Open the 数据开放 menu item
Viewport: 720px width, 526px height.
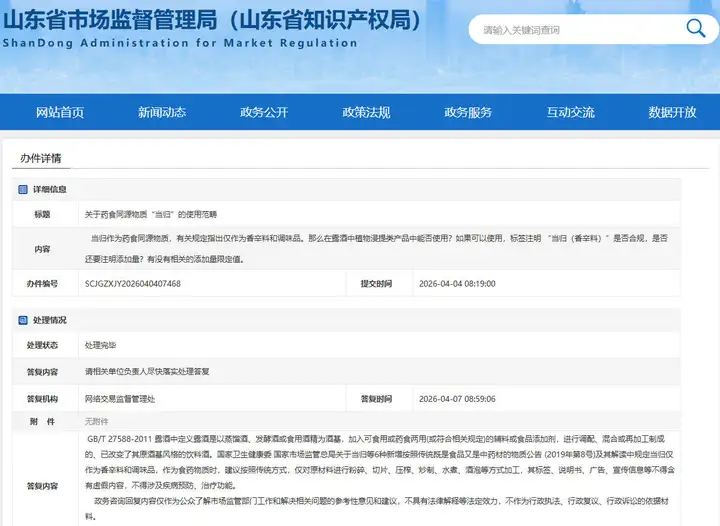[672, 112]
